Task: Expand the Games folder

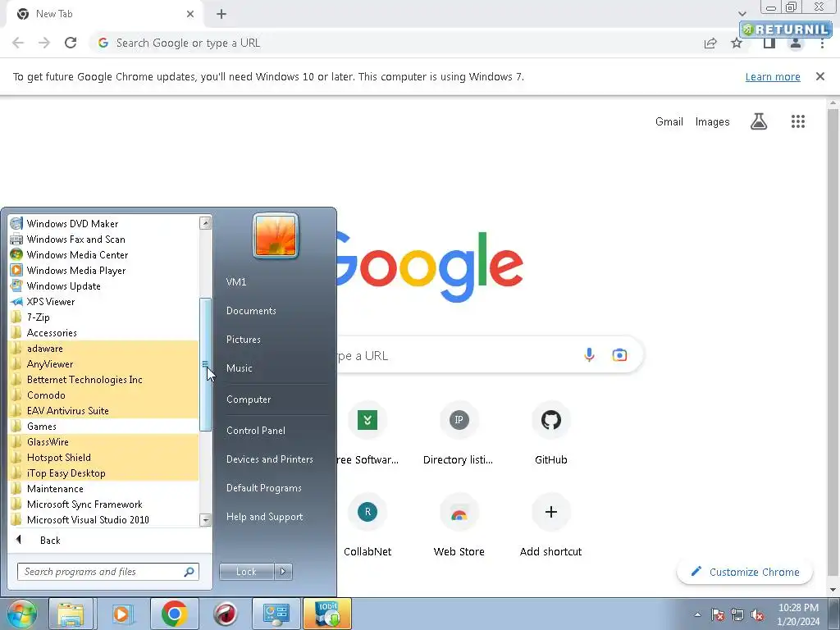Action: 103,426
